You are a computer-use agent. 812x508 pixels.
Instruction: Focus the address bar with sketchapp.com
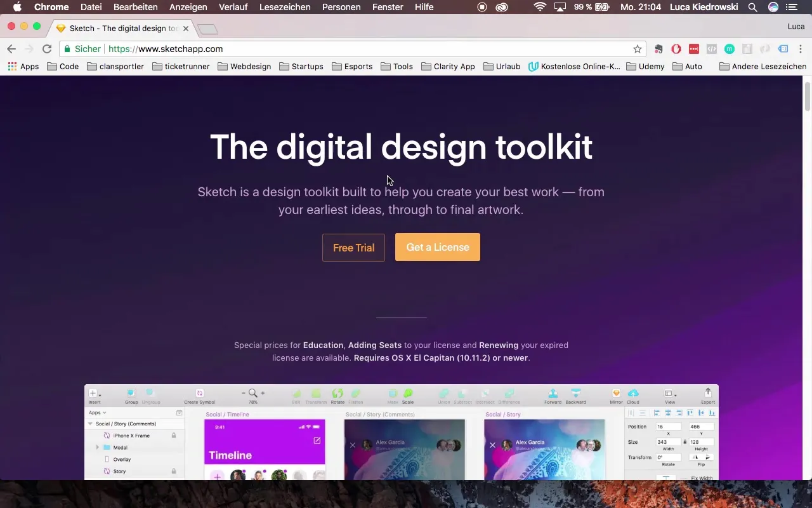pos(352,49)
